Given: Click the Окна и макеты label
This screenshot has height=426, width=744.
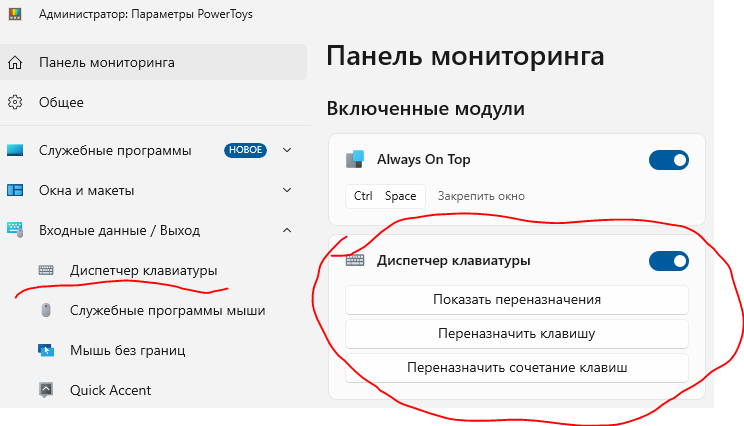Looking at the screenshot, I should tap(86, 190).
